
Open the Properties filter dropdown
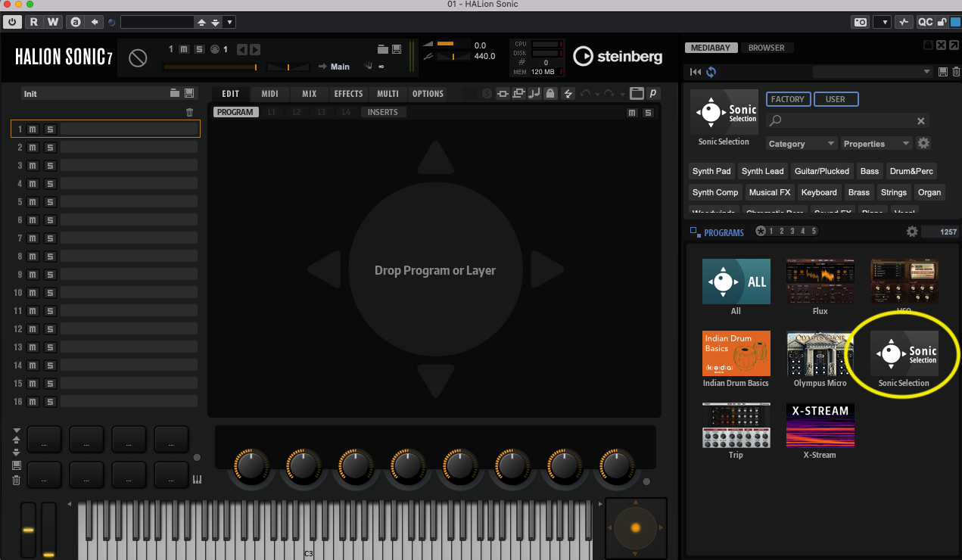click(876, 144)
